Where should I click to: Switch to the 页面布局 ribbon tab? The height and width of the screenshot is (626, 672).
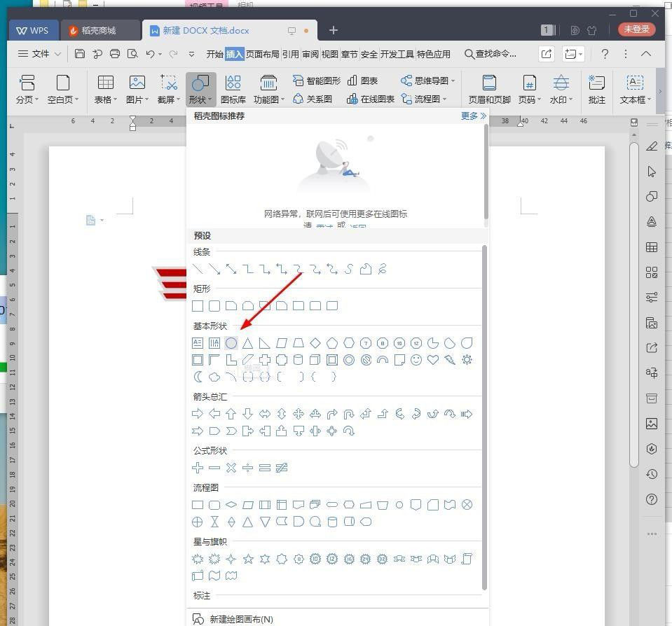click(263, 54)
